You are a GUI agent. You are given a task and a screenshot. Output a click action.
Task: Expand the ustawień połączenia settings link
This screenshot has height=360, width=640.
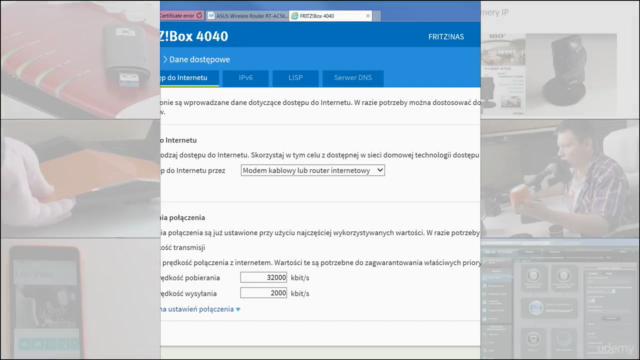200,309
